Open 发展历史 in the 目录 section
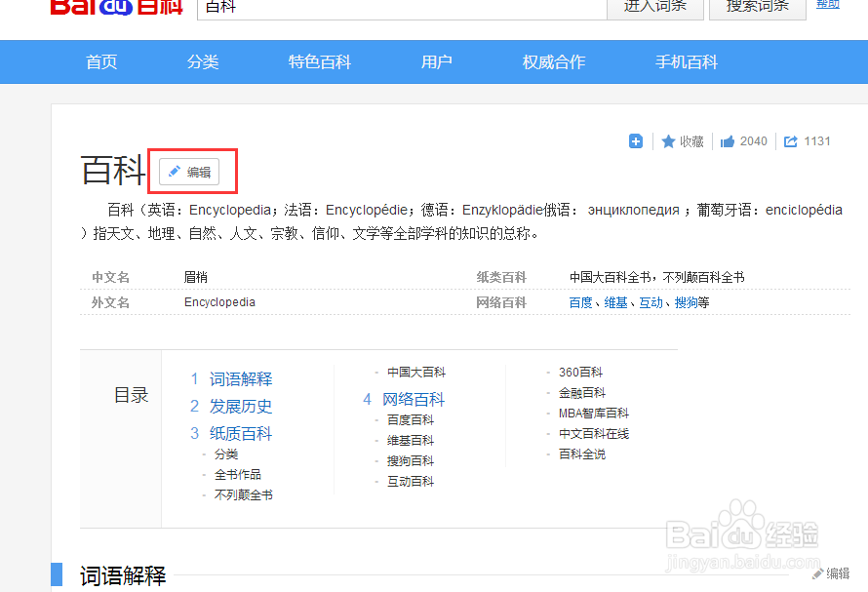The width and height of the screenshot is (868, 592). pyautogui.click(x=241, y=406)
